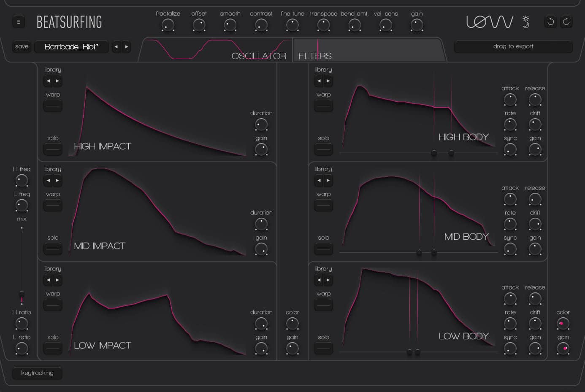Previous library sample for Mid Body
585x392 pixels.
coord(319,181)
